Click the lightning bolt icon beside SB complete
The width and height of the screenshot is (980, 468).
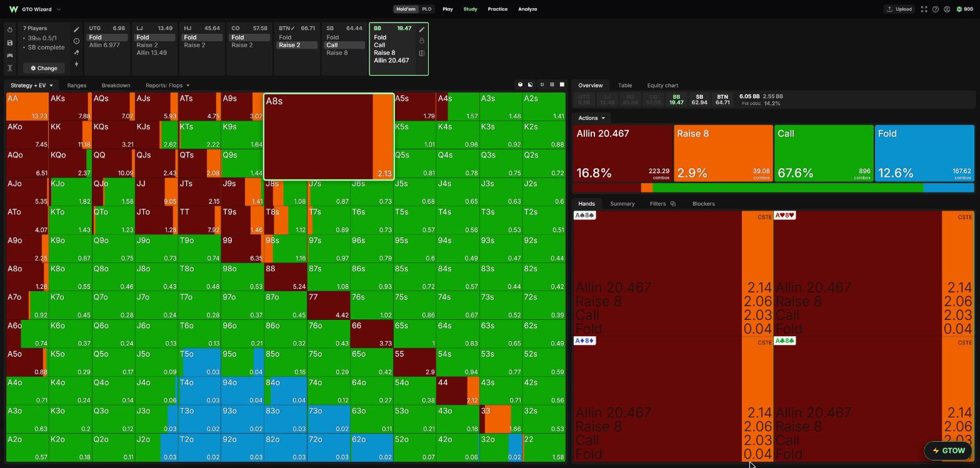[76, 64]
